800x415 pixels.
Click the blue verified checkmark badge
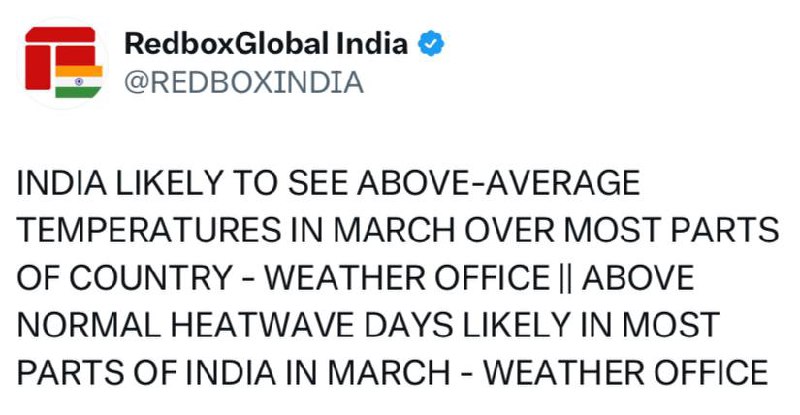click(431, 43)
